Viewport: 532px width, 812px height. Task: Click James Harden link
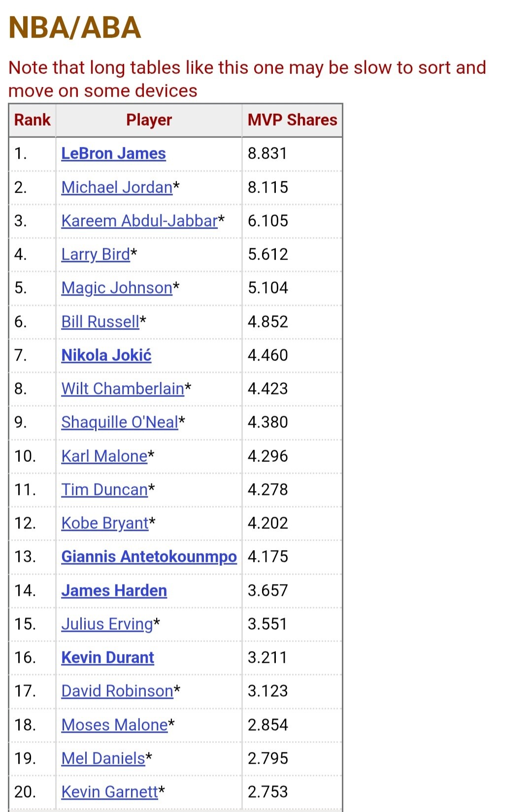click(114, 590)
